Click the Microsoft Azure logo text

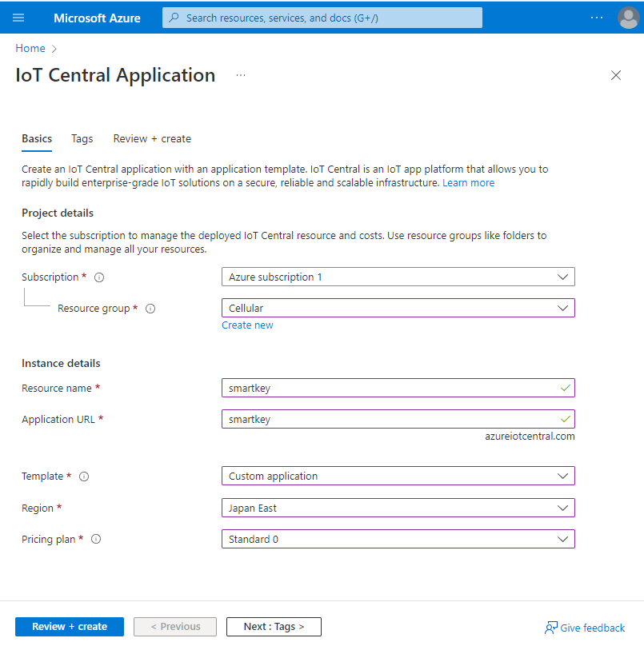[x=97, y=18]
